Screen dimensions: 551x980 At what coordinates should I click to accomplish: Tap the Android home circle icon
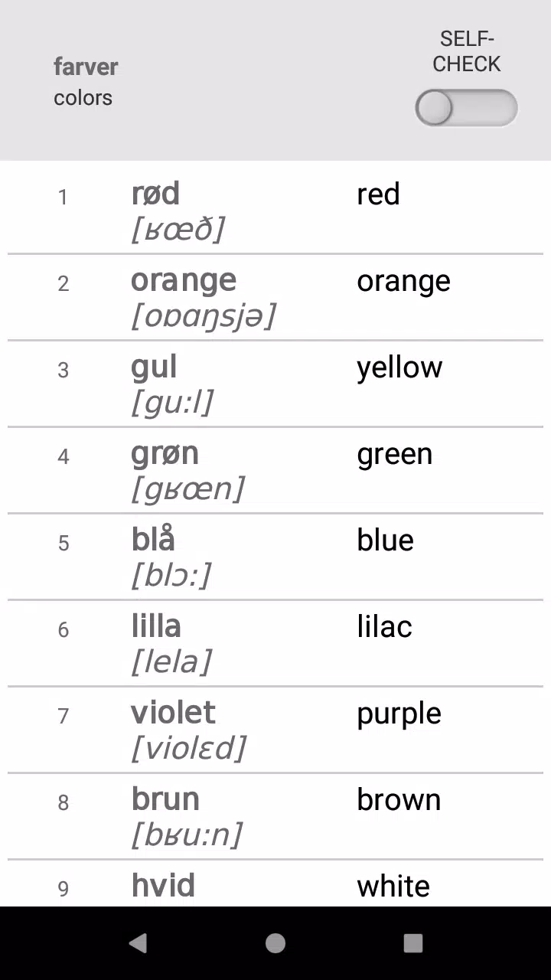click(275, 943)
